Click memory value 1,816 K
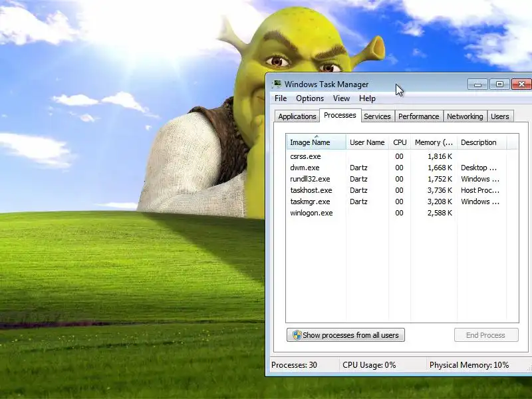 click(x=440, y=156)
